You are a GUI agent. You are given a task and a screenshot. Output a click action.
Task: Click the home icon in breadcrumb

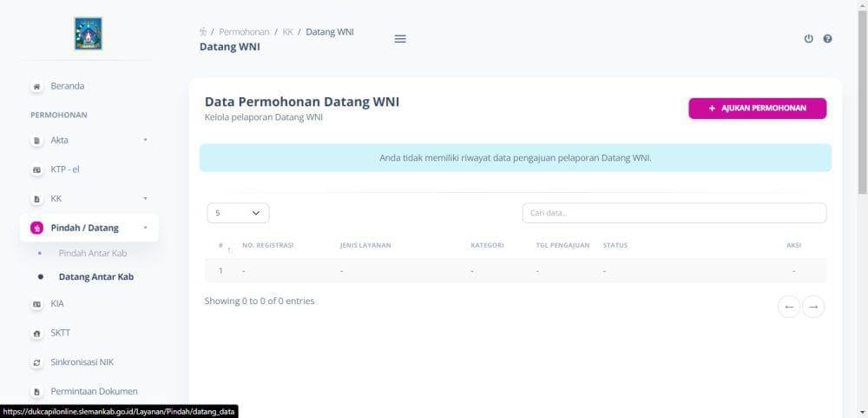click(203, 32)
